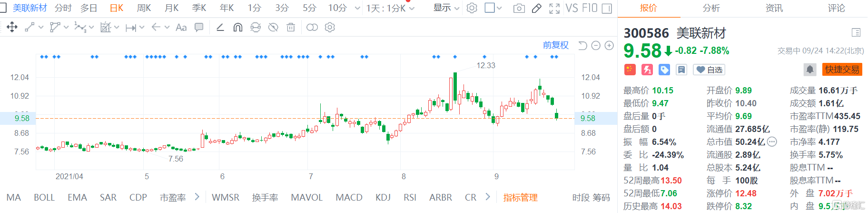Enter fullscreen chart mode
The height and width of the screenshot is (213, 868).
coord(554,8)
